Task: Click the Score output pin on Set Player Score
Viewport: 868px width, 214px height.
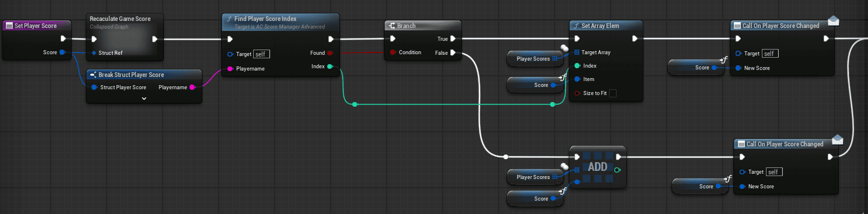Action: pyautogui.click(x=63, y=52)
